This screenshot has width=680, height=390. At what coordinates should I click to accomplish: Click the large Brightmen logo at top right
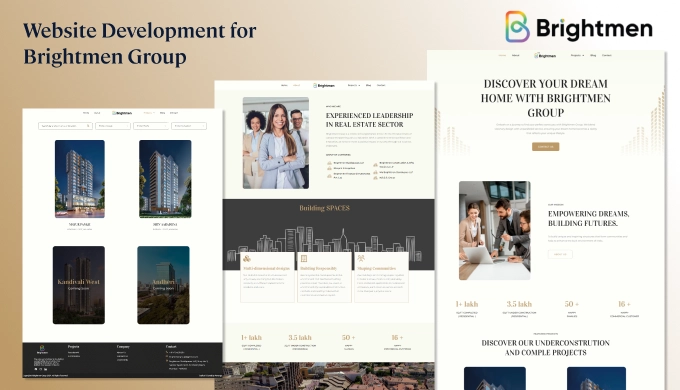point(579,27)
